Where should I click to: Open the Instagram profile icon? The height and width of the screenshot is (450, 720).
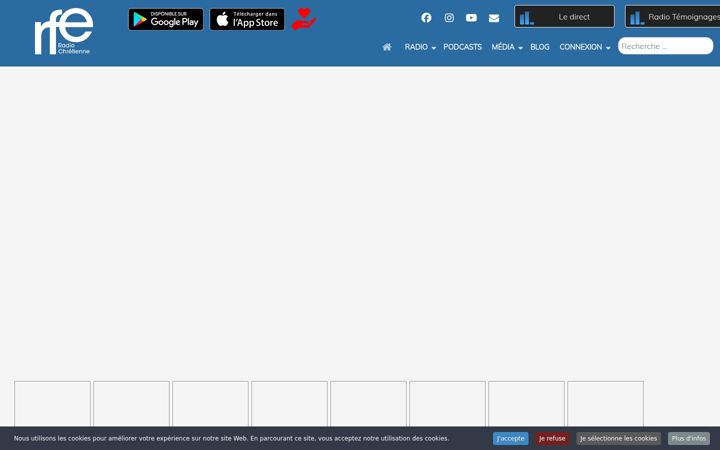pyautogui.click(x=449, y=17)
